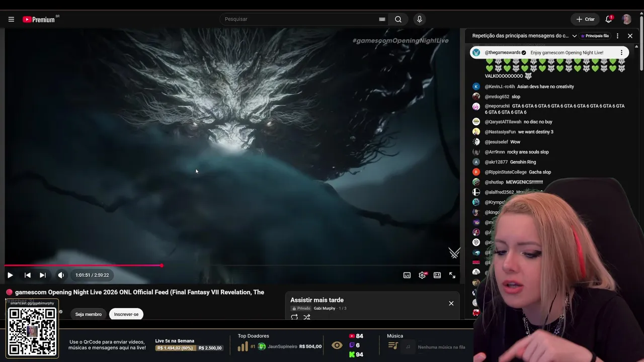Viewport: 644px width, 362px height.
Task: Click the Kick viewer count icon
Action: pyautogui.click(x=352, y=354)
